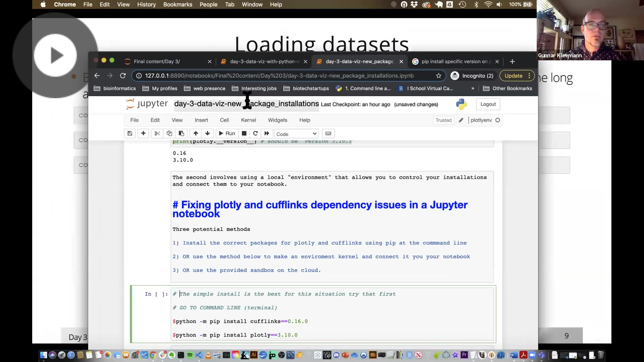Viewport: 644px width, 362px height.
Task: Cut the selected cells
Action: [157, 133]
